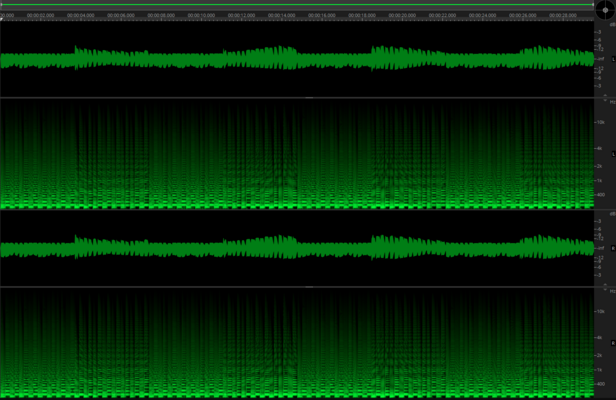Click the -inf mark on the right channel amplitude scale
616x400 pixels.
601,248
